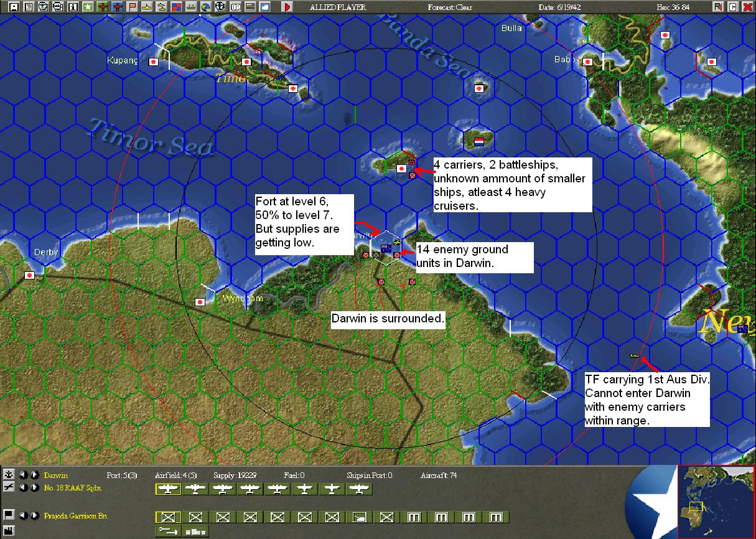Click the OP toolbar button
756x539 pixels.
(x=235, y=7)
